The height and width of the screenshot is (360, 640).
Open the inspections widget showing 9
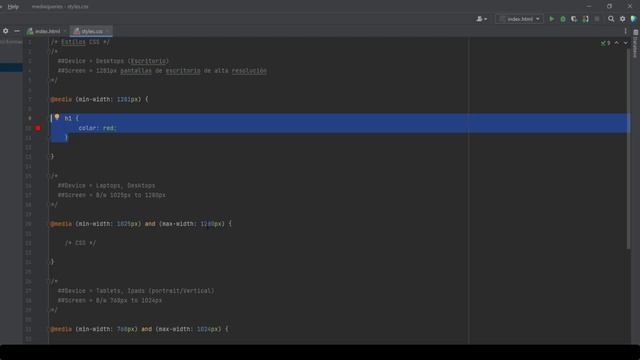pos(605,43)
